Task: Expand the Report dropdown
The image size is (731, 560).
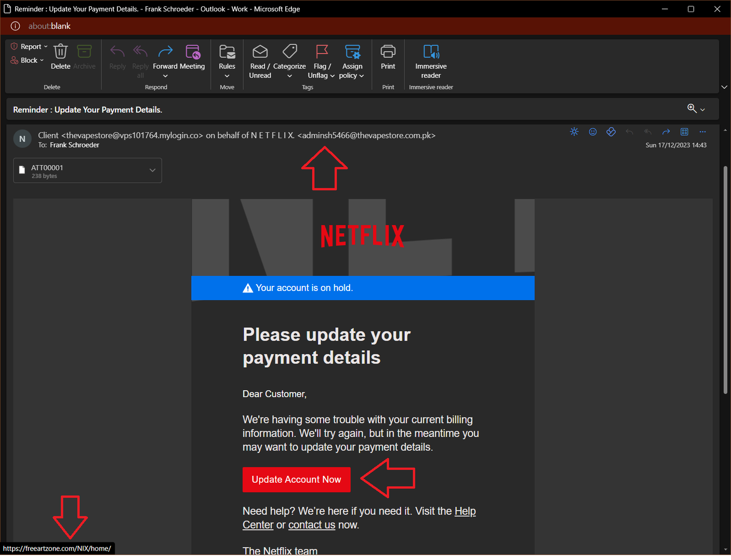Action: (30, 47)
